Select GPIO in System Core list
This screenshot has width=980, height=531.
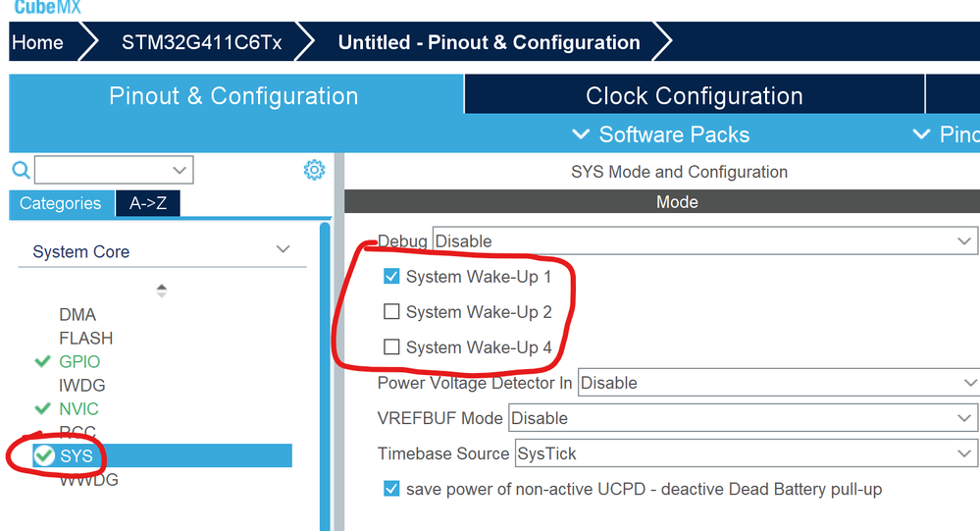pos(79,361)
